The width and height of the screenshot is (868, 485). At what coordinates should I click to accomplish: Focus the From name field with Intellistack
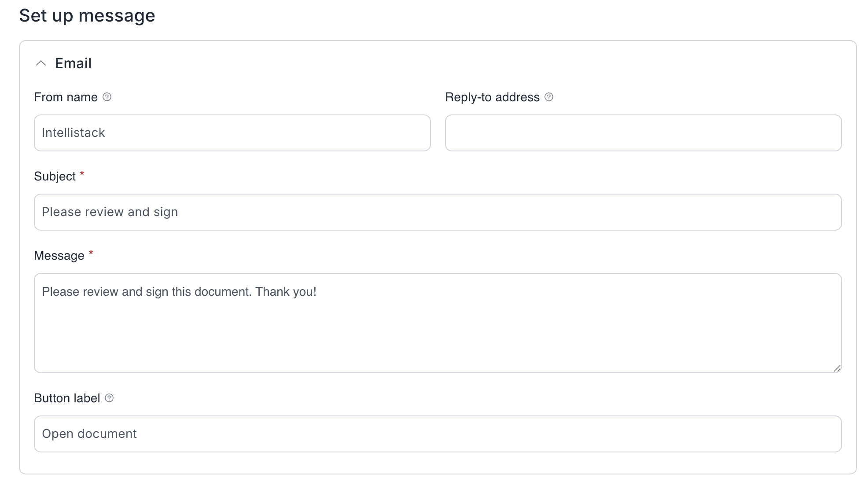coord(232,133)
